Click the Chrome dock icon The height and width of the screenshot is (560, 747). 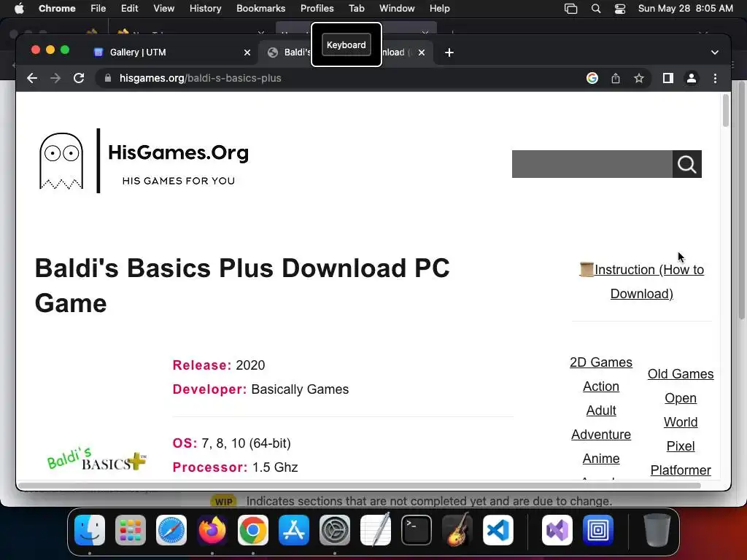253,530
